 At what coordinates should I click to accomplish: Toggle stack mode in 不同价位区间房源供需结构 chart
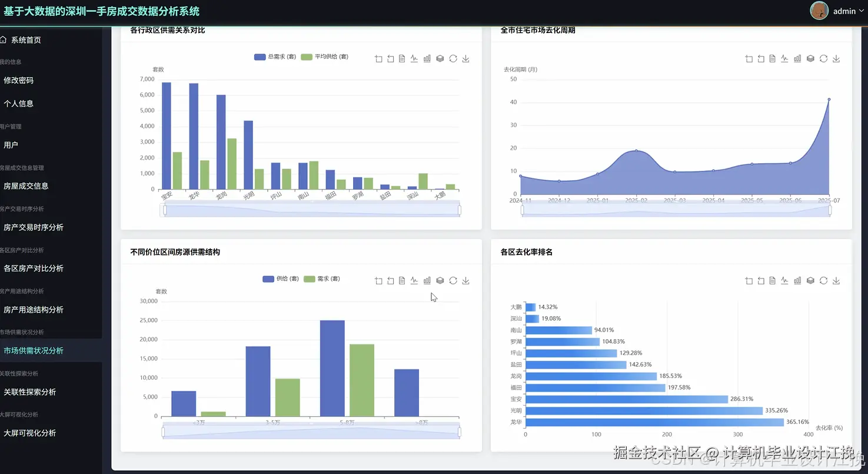pos(440,281)
